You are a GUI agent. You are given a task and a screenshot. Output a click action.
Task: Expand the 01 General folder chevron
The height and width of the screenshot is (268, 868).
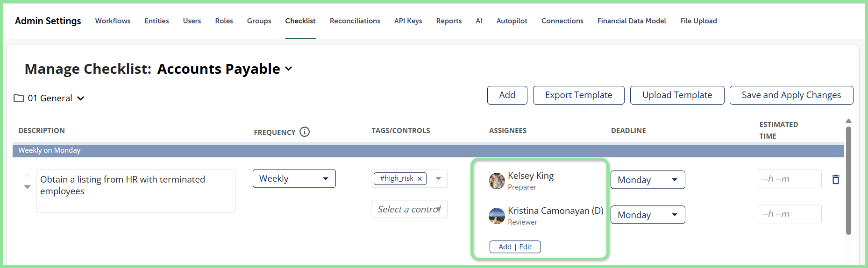(x=80, y=98)
